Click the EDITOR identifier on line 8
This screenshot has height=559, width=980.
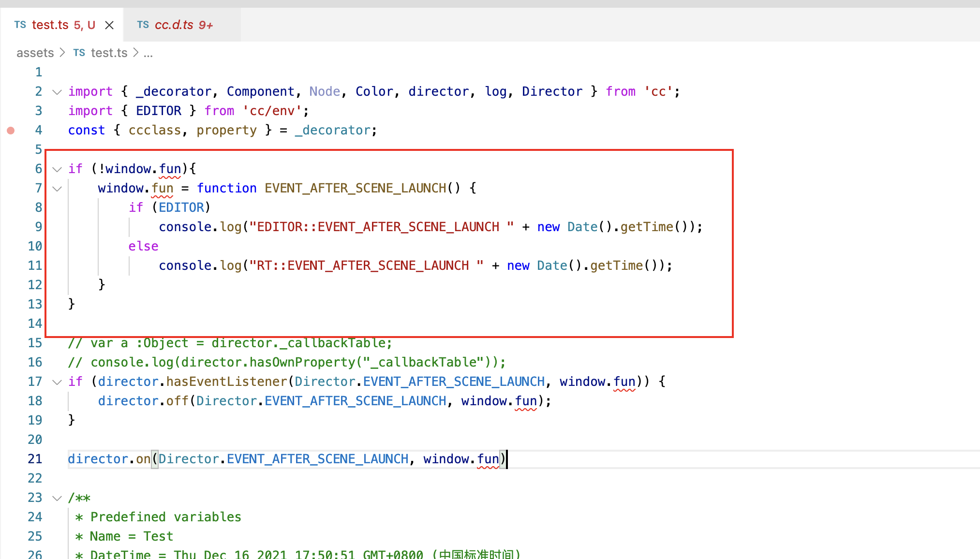point(181,208)
